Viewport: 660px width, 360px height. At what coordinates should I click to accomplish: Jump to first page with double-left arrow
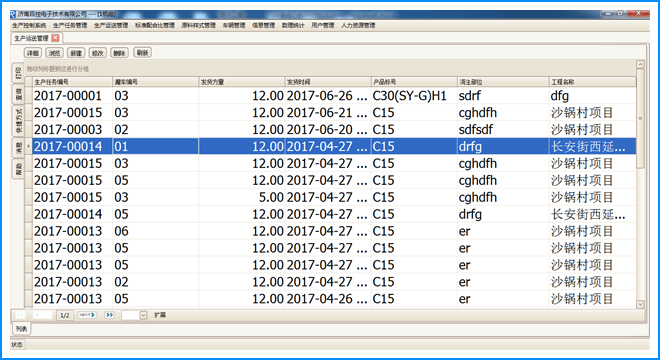tap(20, 315)
